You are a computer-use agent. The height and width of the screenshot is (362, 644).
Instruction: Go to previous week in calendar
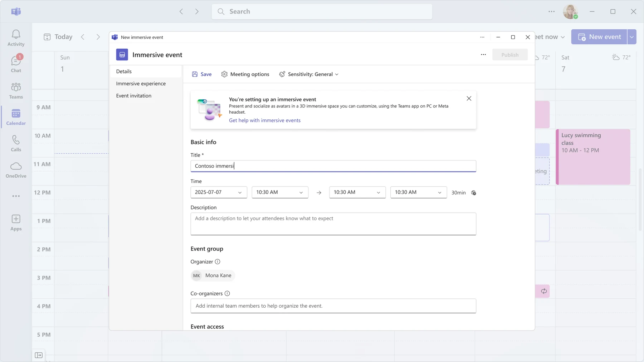[x=83, y=37]
